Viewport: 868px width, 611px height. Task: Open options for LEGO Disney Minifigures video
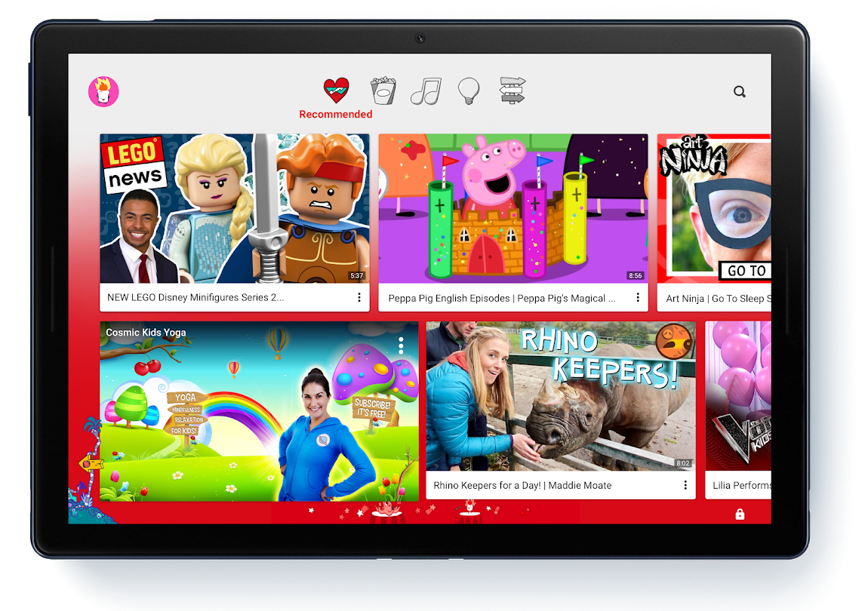tap(359, 298)
